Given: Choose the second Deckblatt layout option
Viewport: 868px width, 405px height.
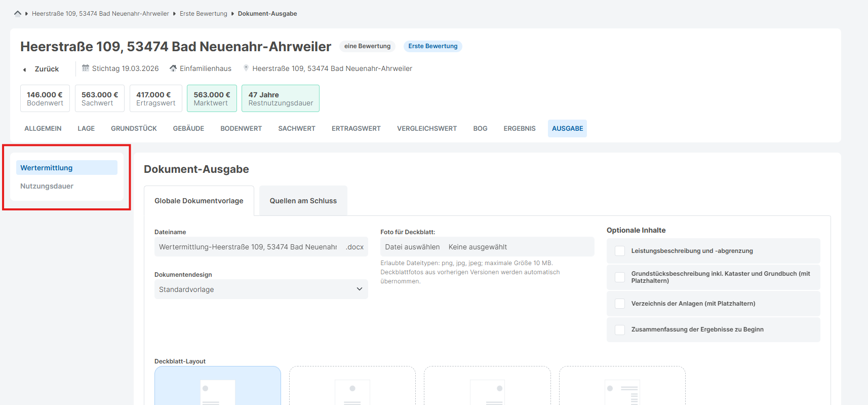Looking at the screenshot, I should [352, 386].
